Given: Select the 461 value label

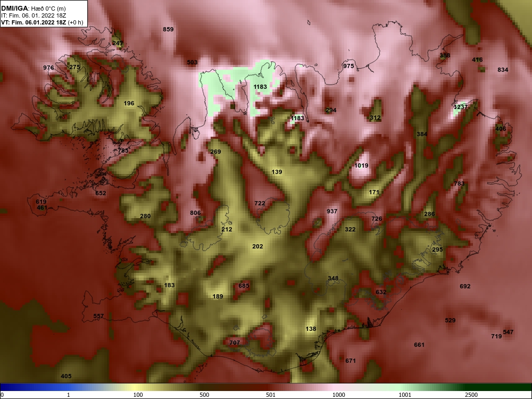Looking at the screenshot, I should pyautogui.click(x=41, y=207).
